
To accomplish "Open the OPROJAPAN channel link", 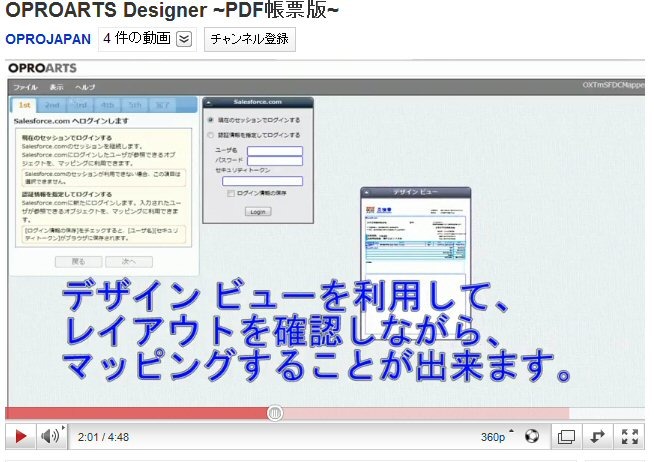I will click(48, 39).
